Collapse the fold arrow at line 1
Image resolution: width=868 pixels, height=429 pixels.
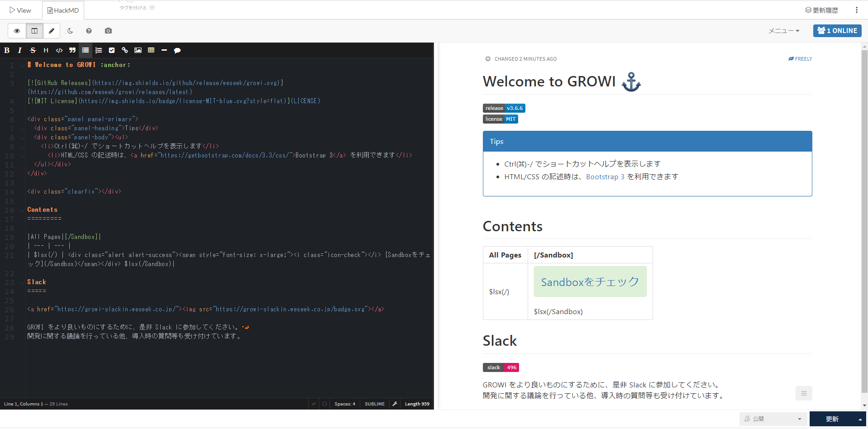[22, 65]
